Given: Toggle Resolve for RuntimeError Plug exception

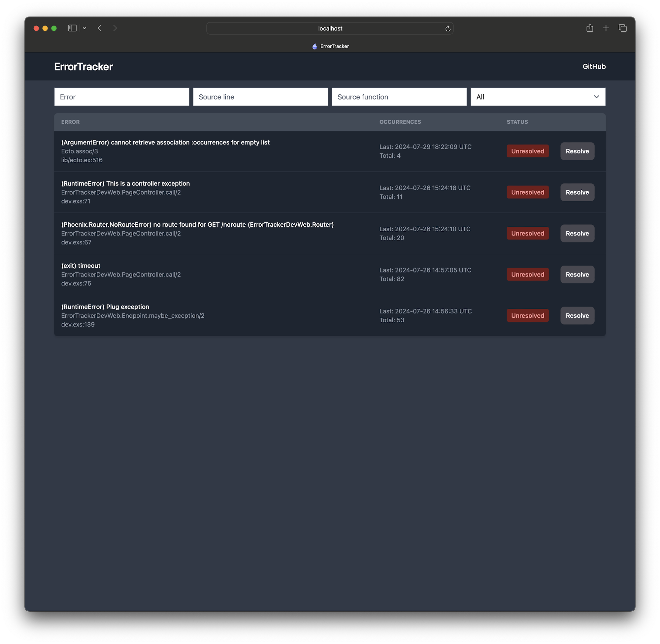Looking at the screenshot, I should [577, 315].
